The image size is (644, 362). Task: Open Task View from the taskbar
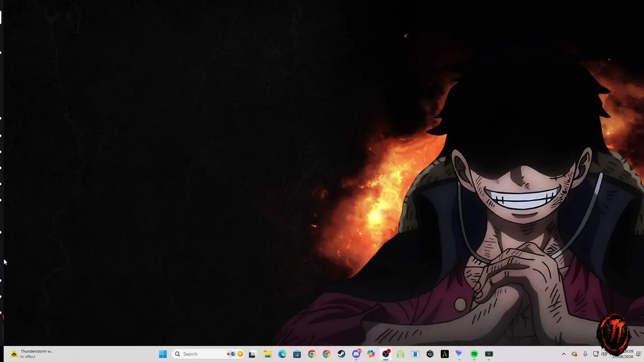click(252, 354)
